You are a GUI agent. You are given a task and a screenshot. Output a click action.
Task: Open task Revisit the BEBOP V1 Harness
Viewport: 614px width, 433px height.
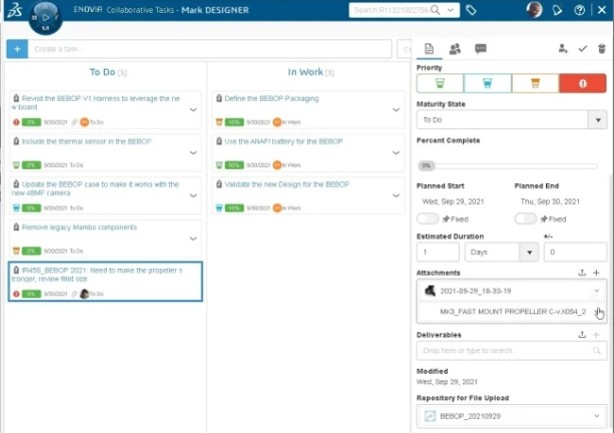(96, 103)
